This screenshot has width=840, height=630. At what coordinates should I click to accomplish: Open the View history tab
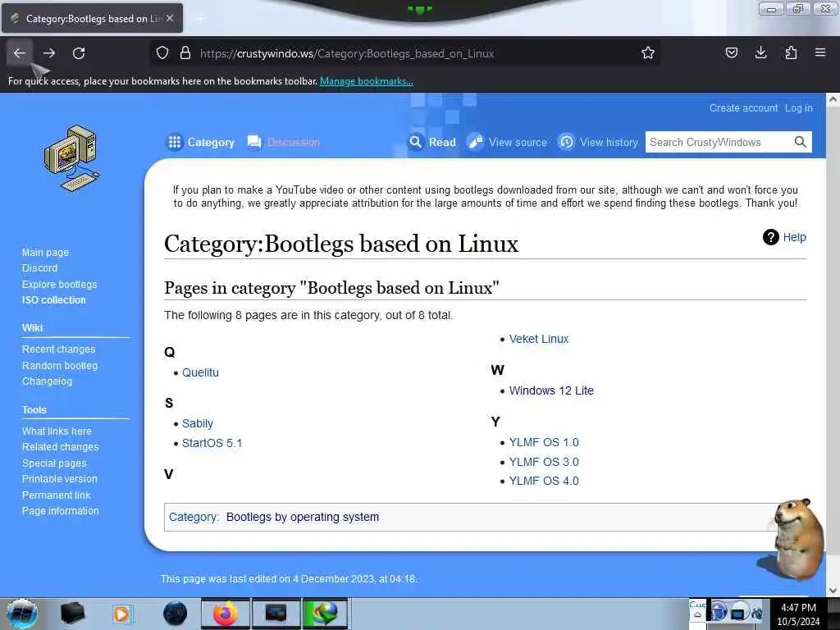[598, 143]
